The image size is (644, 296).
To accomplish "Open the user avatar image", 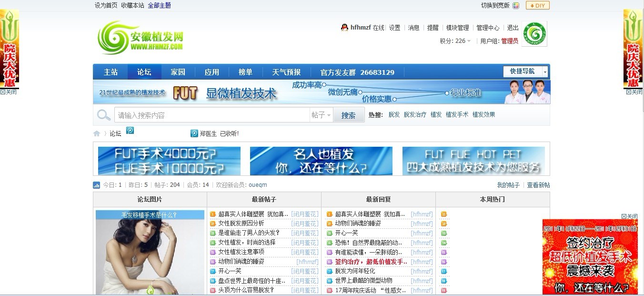I will [534, 34].
